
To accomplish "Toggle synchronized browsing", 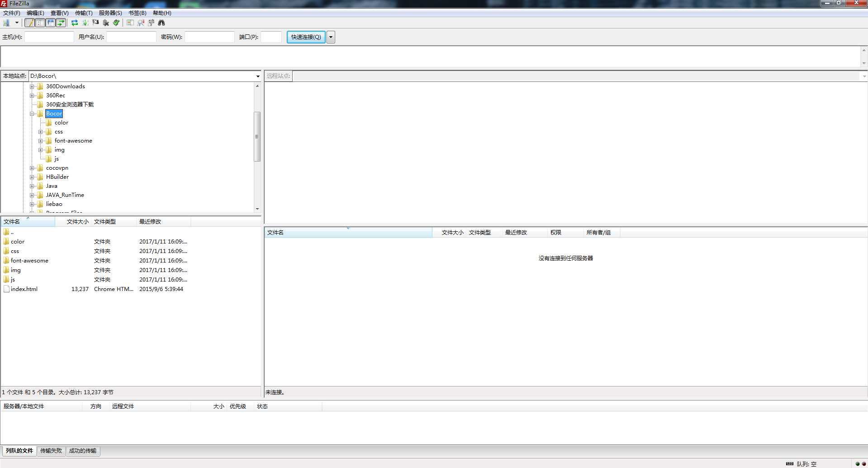I will (x=151, y=23).
